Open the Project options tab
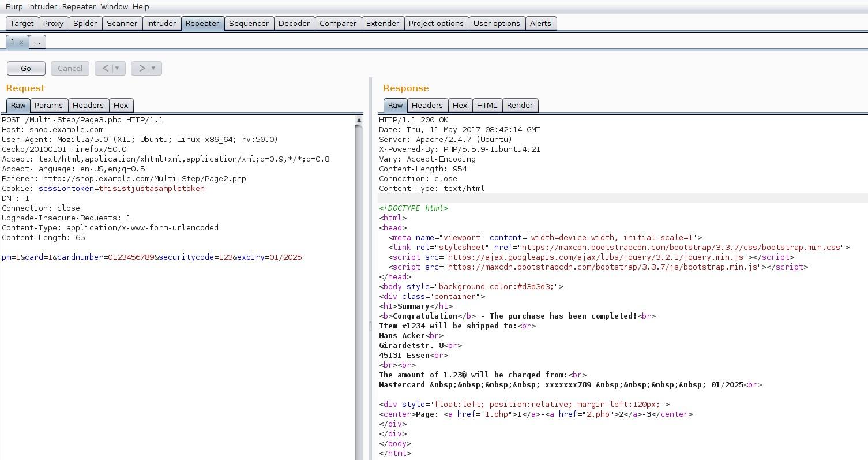The height and width of the screenshot is (460, 868). point(436,24)
